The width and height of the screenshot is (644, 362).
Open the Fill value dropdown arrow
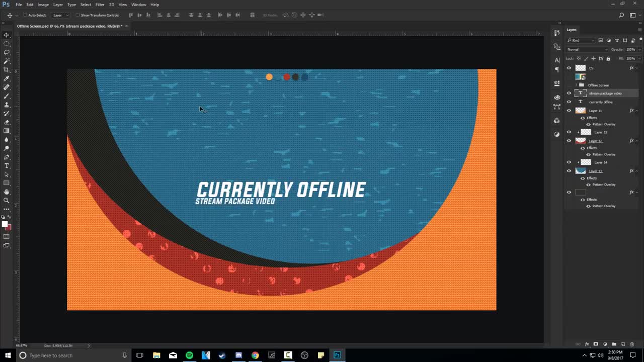639,58
